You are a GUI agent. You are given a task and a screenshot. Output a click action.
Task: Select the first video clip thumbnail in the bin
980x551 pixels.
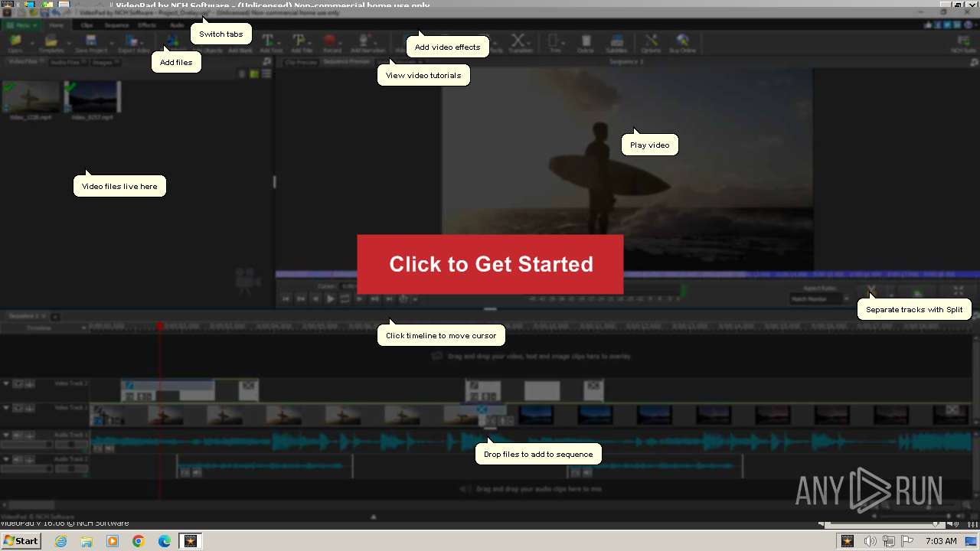click(31, 97)
